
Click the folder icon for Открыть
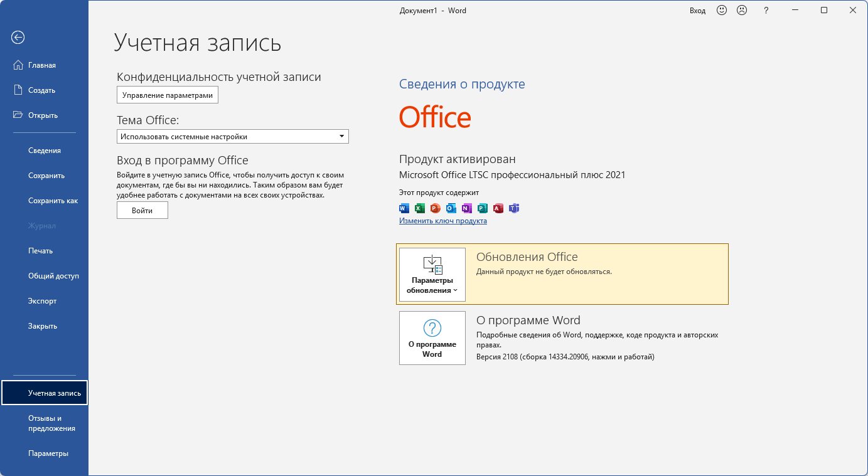pyautogui.click(x=18, y=115)
